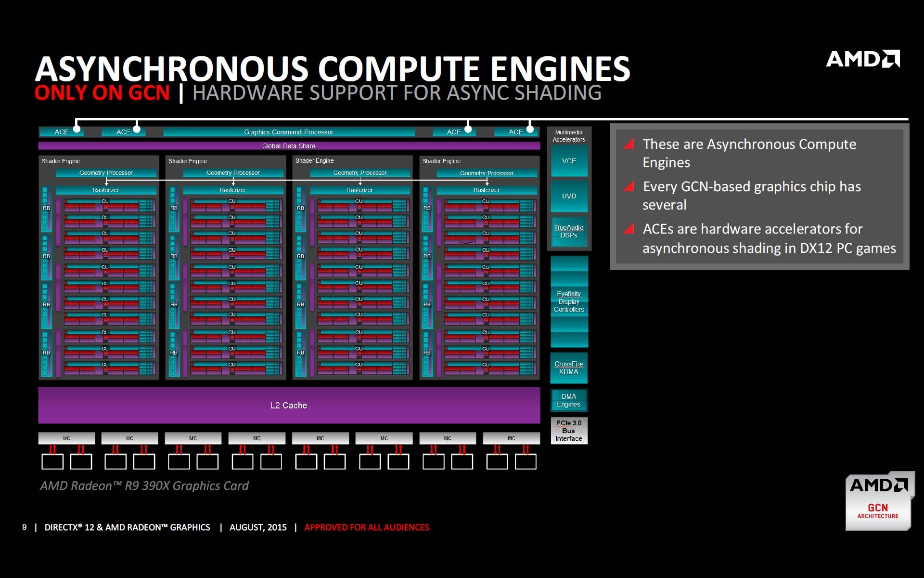This screenshot has height=578, width=924.
Task: Click the UVD block
Action: tap(569, 196)
